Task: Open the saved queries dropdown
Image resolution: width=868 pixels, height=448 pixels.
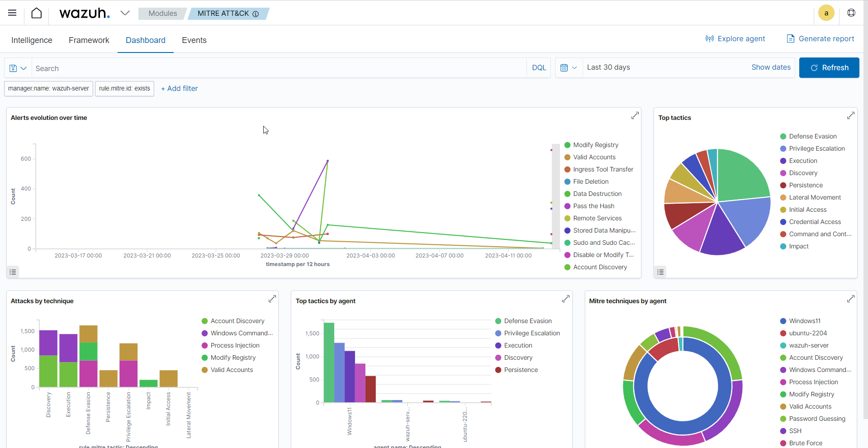Action: coord(18,68)
